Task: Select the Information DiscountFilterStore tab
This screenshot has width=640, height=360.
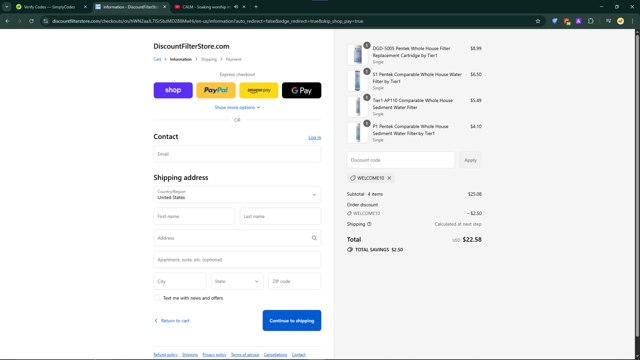Action: tap(130, 7)
